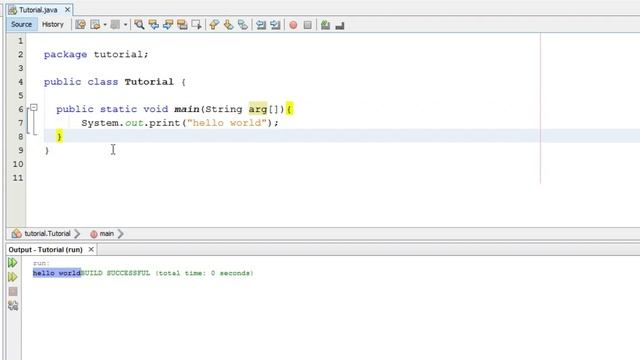The height and width of the screenshot is (360, 640).
Task: Click the Back navigation icon
Action: [x=95, y=25]
